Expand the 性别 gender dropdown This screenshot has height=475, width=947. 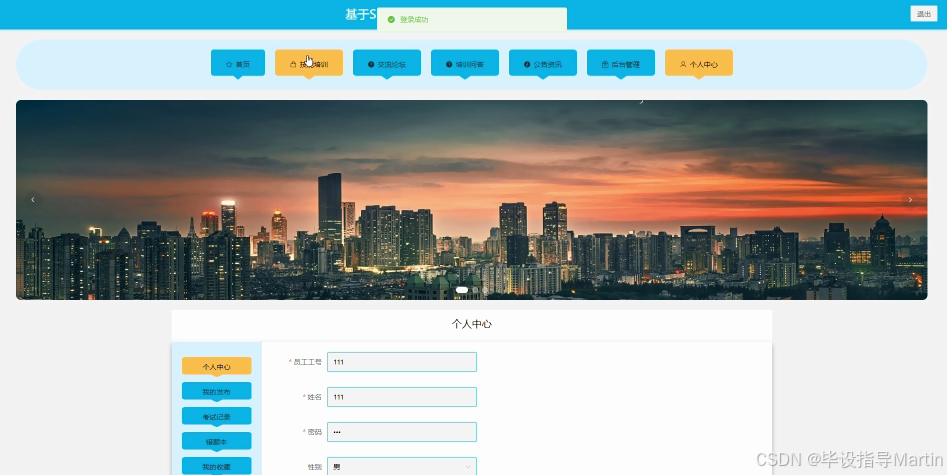click(x=402, y=467)
